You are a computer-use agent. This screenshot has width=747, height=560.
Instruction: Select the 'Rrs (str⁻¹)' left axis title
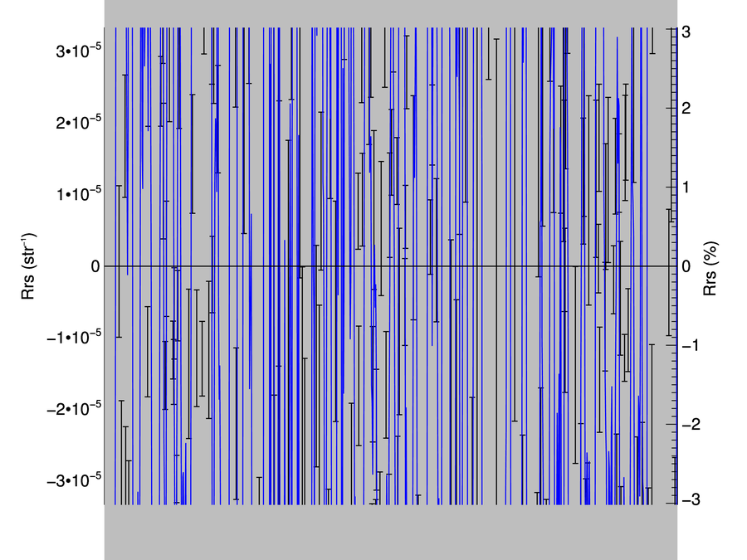pos(28,266)
